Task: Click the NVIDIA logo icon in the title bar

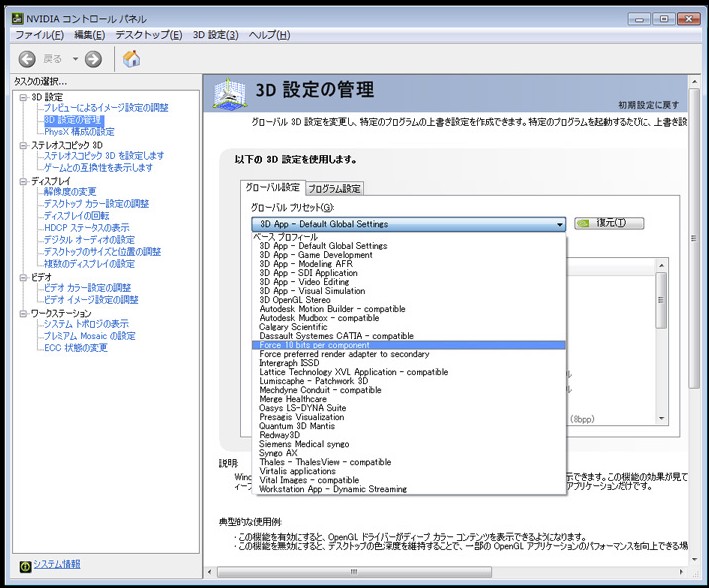Action: [x=17, y=19]
